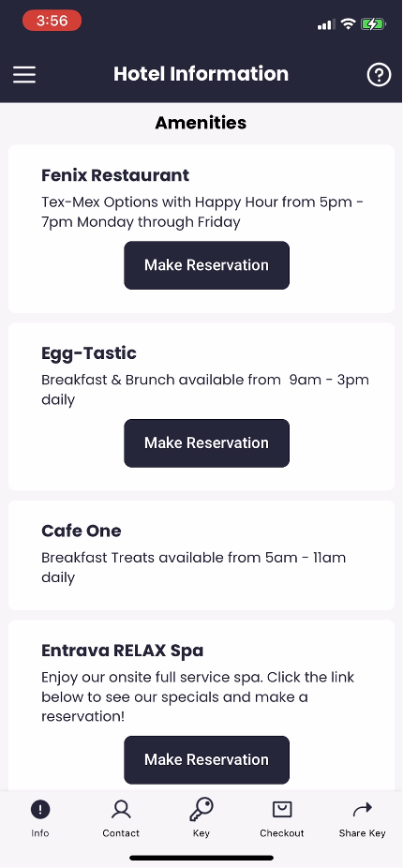Make Reservation for Entrava RELAX Spa
The height and width of the screenshot is (868, 403).
click(x=206, y=759)
